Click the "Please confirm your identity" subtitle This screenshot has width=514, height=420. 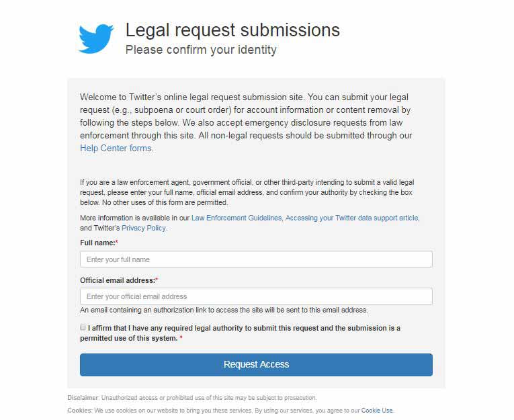click(x=201, y=50)
